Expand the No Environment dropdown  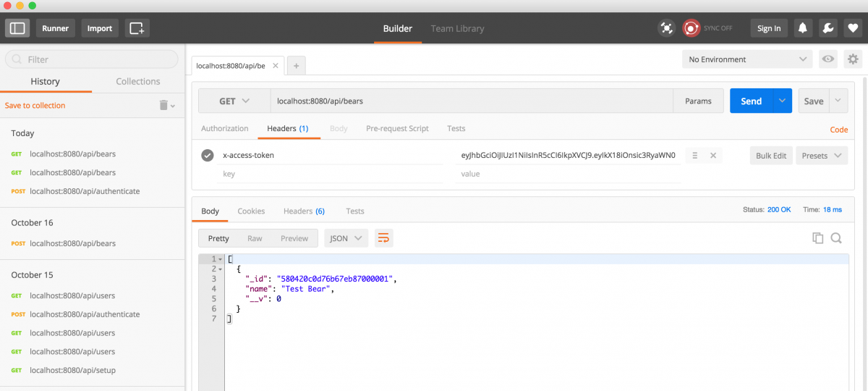click(x=748, y=59)
